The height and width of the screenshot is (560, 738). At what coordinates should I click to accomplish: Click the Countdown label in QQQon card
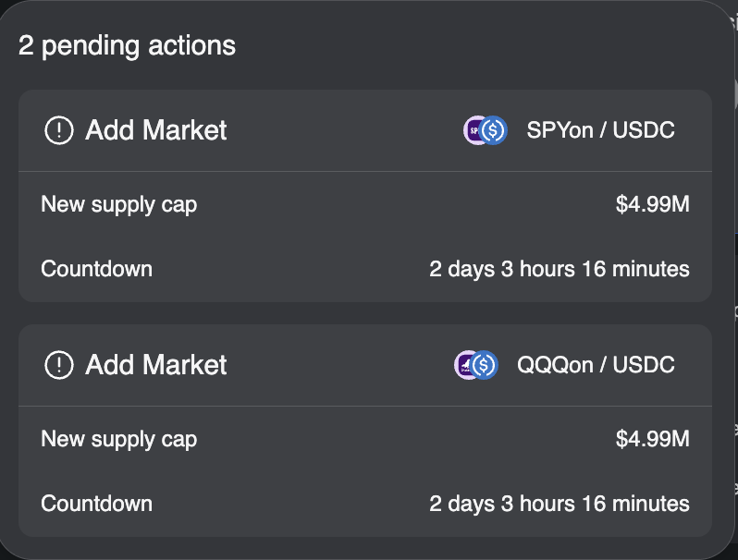97,504
